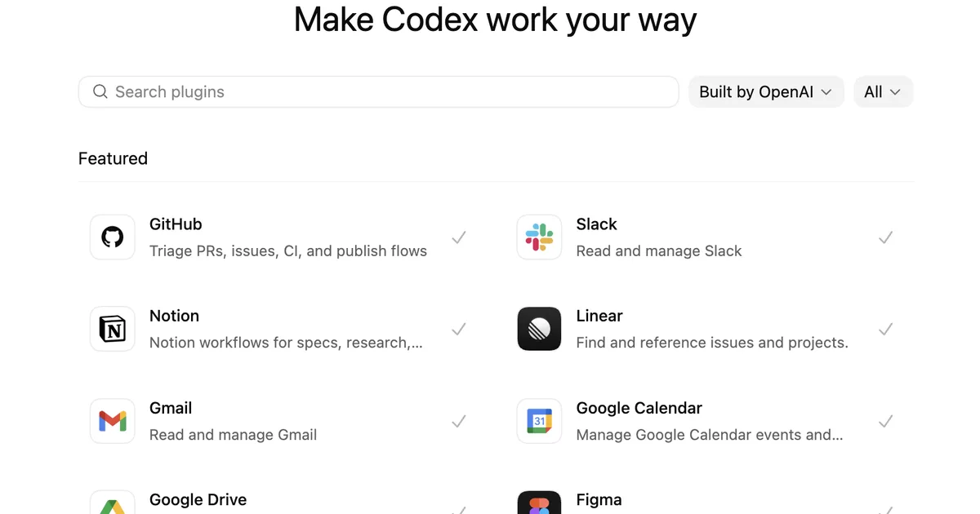Toggle the Slack plugin checkmark
Screen dimensions: 980x514
click(x=885, y=237)
